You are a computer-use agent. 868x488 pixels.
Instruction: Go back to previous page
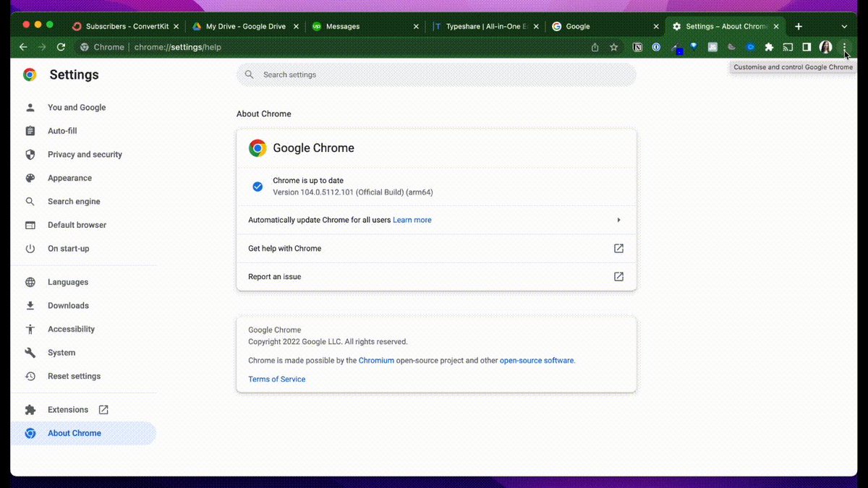pos(23,47)
